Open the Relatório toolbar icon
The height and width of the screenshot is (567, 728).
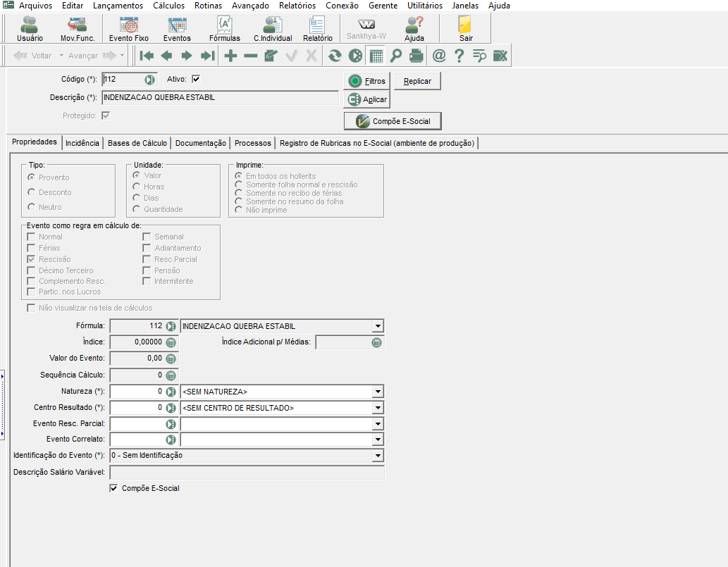click(x=318, y=29)
